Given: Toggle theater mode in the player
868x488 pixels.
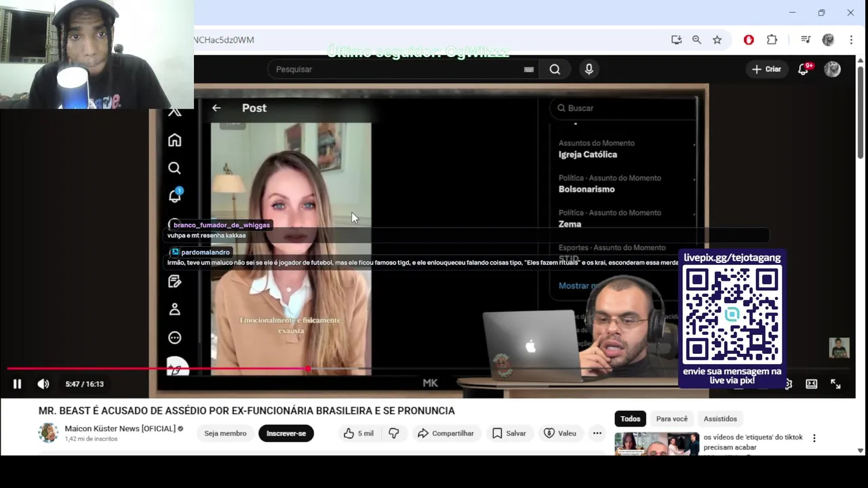Looking at the screenshot, I should [x=811, y=384].
